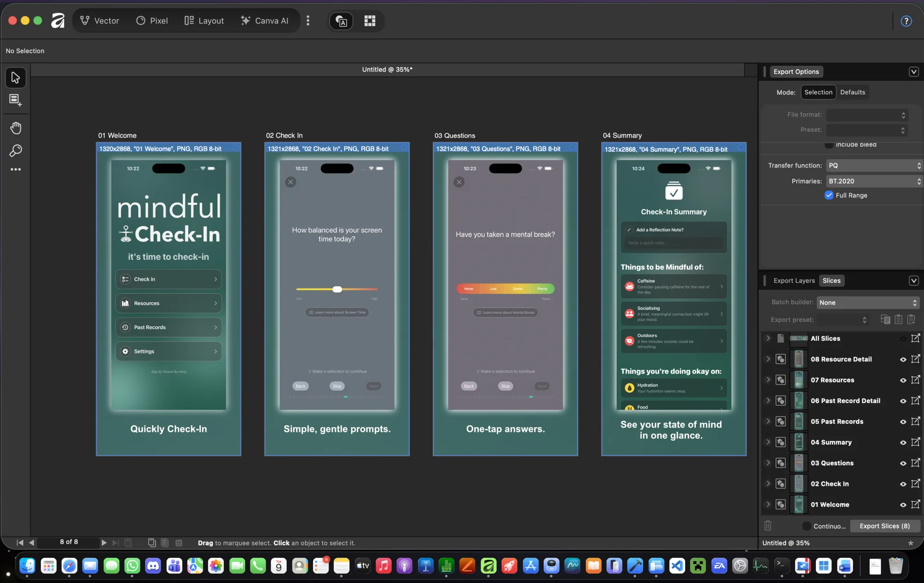
Task: Open Discord from the dock
Action: (x=153, y=565)
